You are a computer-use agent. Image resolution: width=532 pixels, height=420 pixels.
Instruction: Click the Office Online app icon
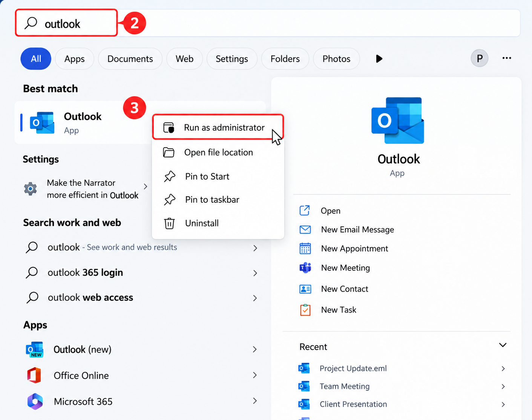click(x=34, y=376)
